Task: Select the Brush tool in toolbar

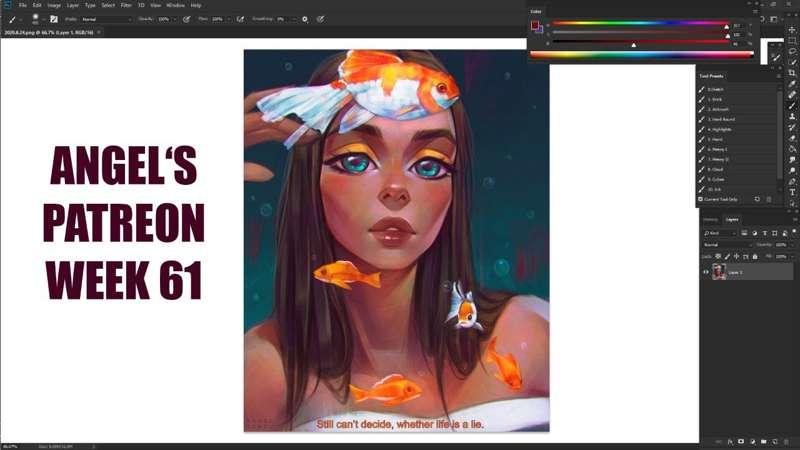Action: click(x=792, y=106)
